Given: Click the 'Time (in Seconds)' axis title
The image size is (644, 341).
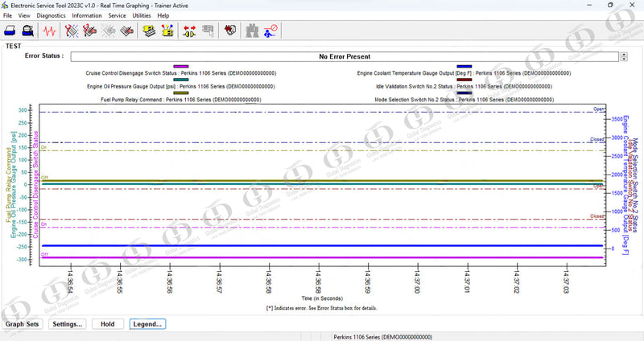Looking at the screenshot, I should coord(322,298).
